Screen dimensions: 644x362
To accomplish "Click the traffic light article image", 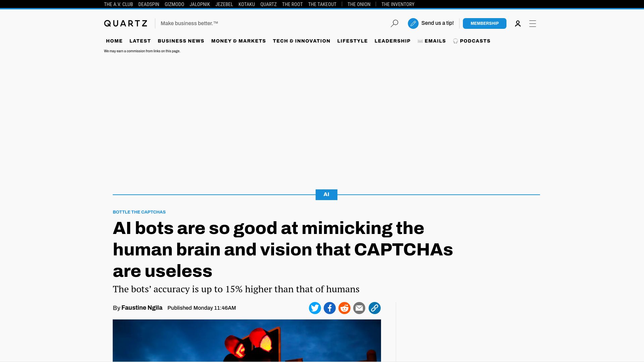I will tap(247, 341).
